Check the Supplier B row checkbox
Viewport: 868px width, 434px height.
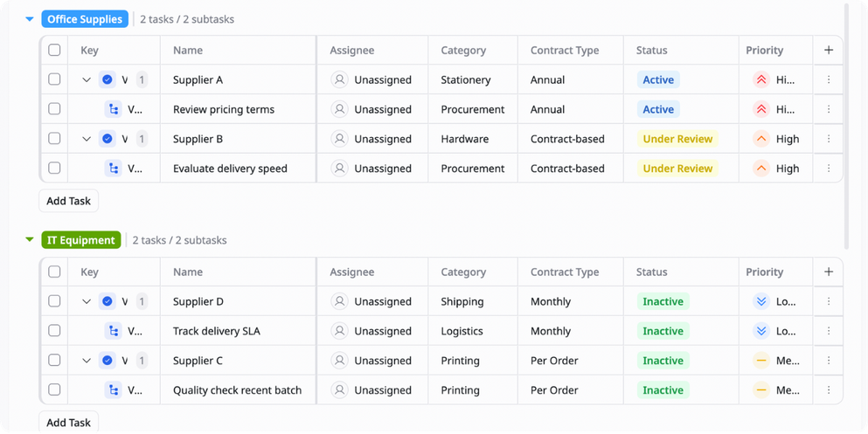coord(54,138)
